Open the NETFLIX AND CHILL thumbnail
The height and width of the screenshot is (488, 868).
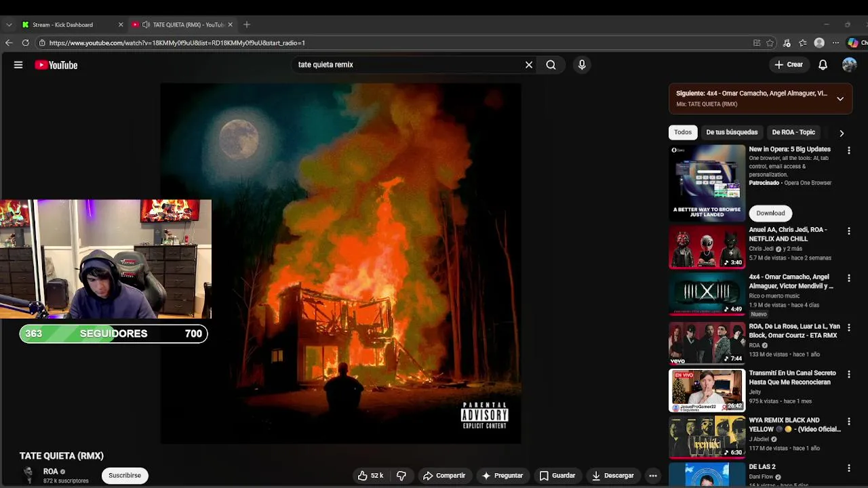[x=707, y=247]
